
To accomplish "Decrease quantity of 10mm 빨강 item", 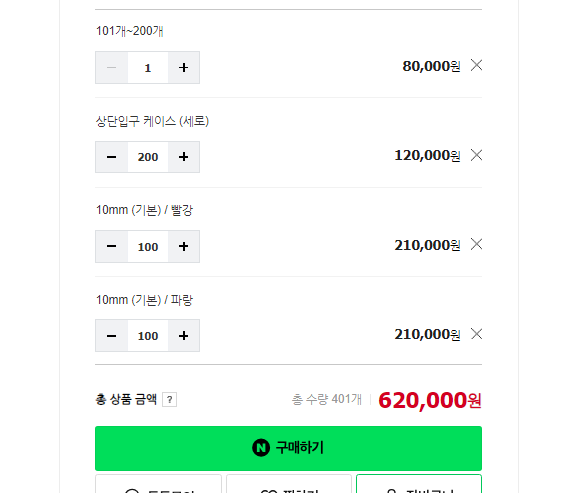I will click(111, 246).
